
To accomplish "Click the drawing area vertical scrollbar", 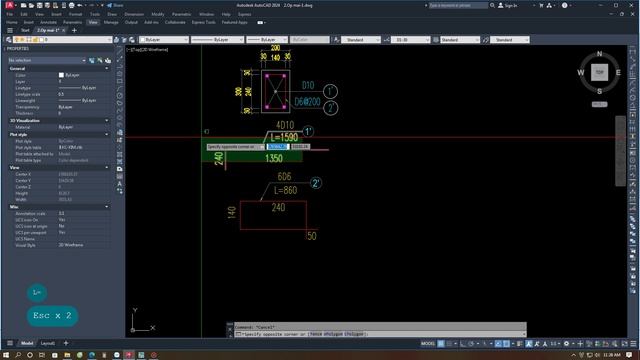I will tap(620, 151).
